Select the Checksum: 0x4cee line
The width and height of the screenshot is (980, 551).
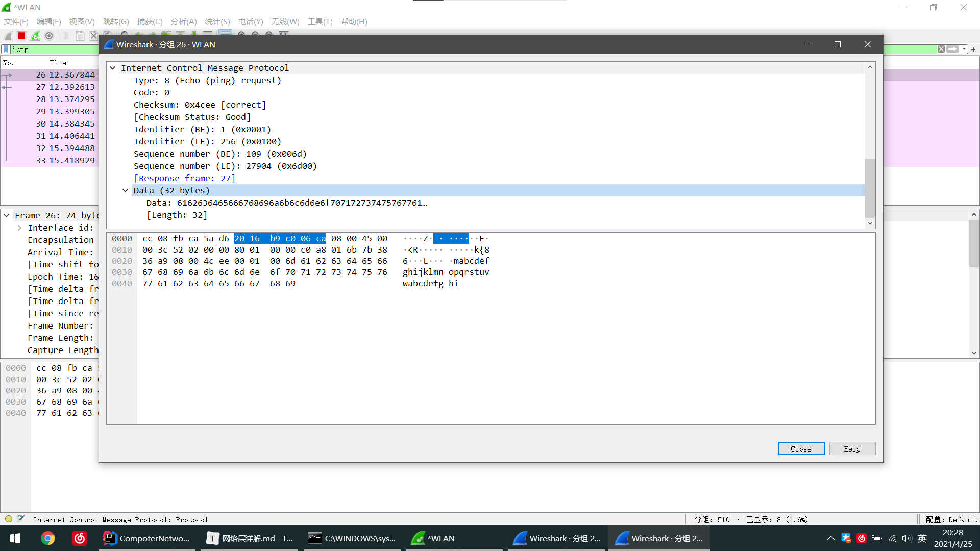(x=200, y=105)
